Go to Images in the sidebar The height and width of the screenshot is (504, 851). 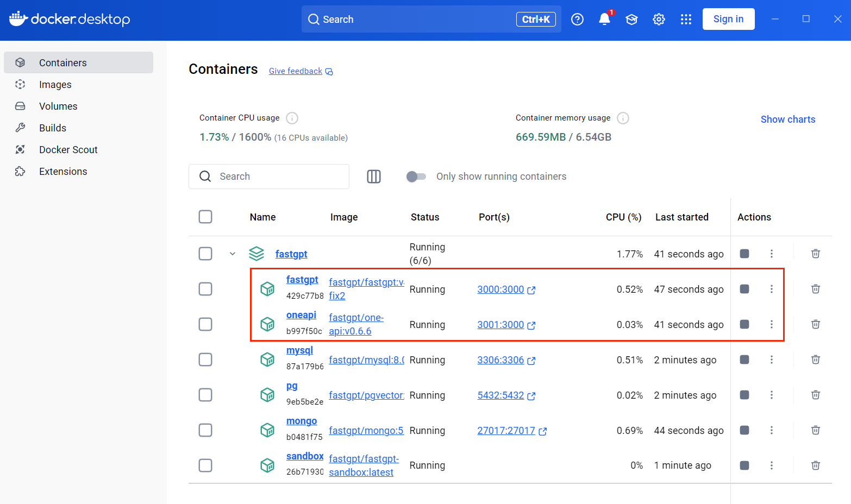(x=55, y=85)
